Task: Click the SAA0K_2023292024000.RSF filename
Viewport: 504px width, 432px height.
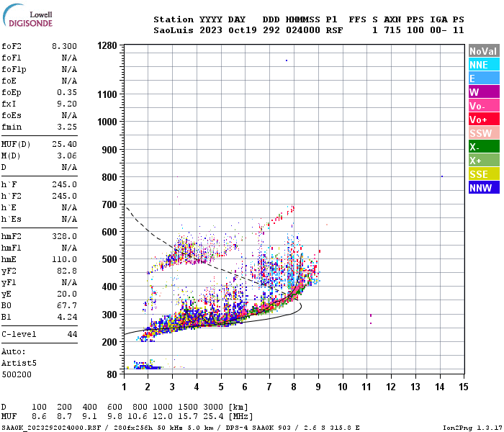Action: coord(51,428)
